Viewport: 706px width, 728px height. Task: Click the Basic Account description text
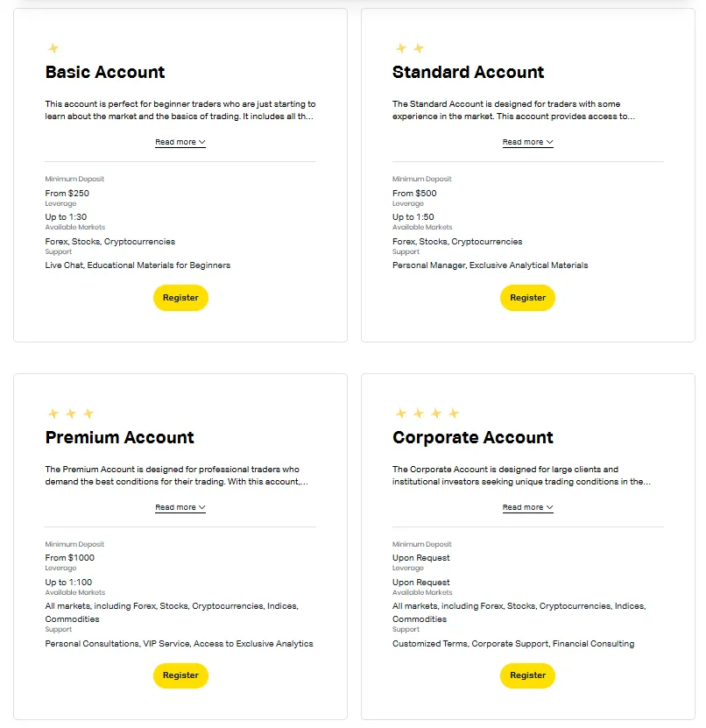(x=180, y=110)
